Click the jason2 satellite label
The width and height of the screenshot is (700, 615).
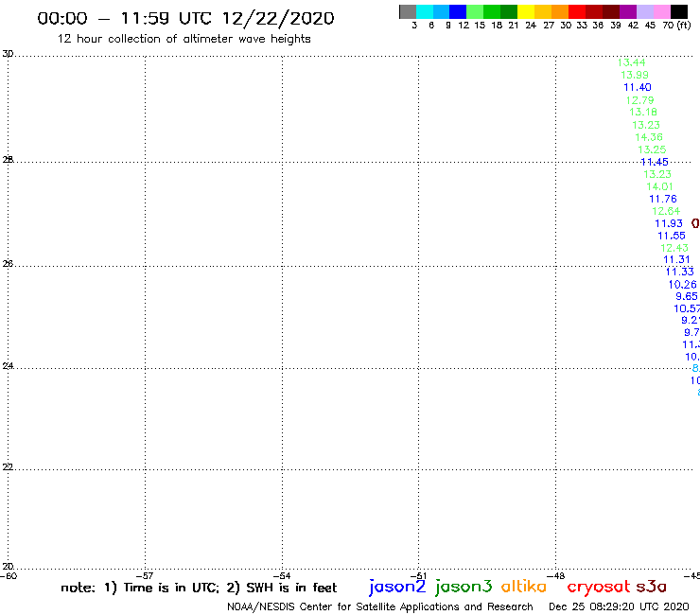397,587
